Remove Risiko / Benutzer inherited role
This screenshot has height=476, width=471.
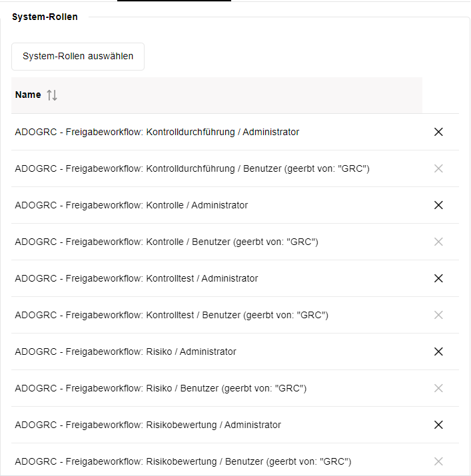(x=438, y=388)
